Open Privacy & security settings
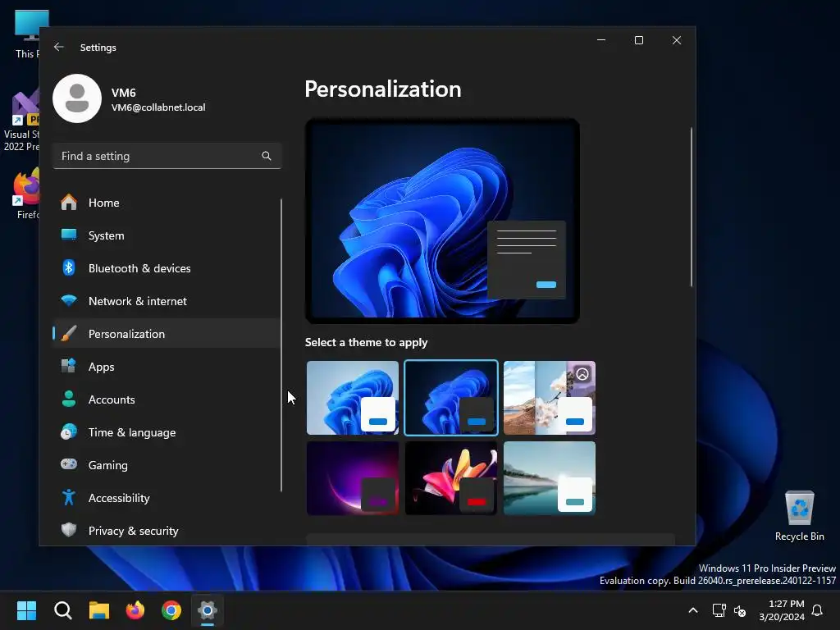 [166, 531]
